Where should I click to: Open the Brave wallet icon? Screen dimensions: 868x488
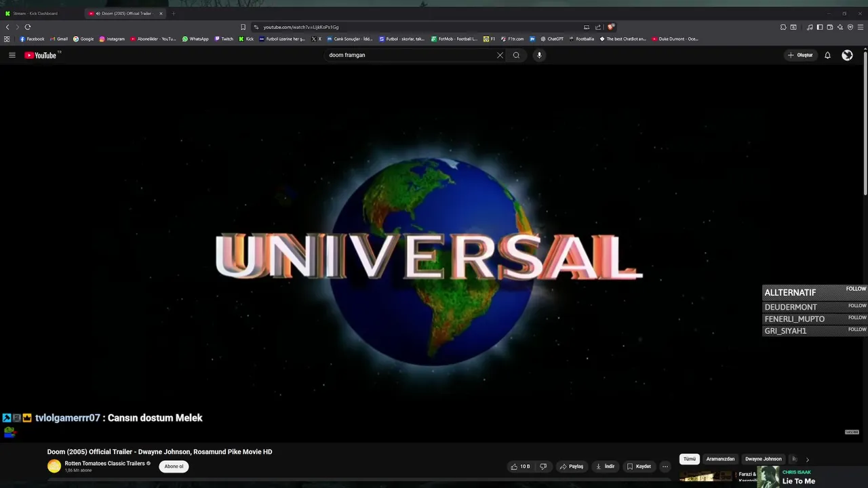point(830,27)
